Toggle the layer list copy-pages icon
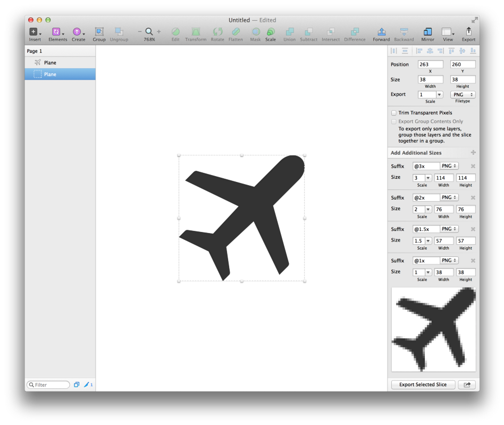Screen dimensions: 504x425 pyautogui.click(x=77, y=385)
